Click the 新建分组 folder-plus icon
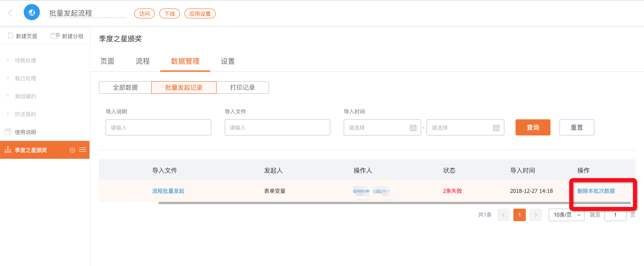The width and height of the screenshot is (644, 266). click(x=55, y=36)
